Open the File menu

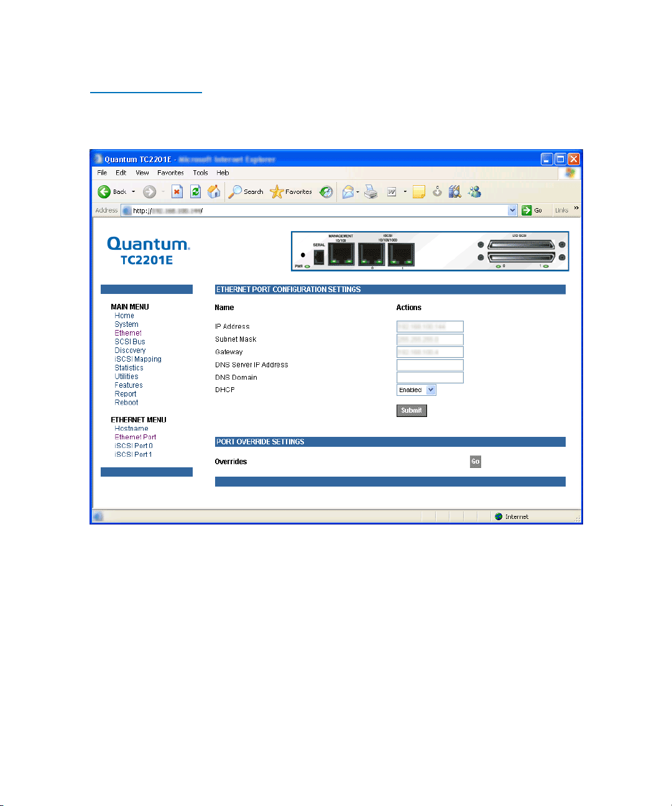pos(102,173)
